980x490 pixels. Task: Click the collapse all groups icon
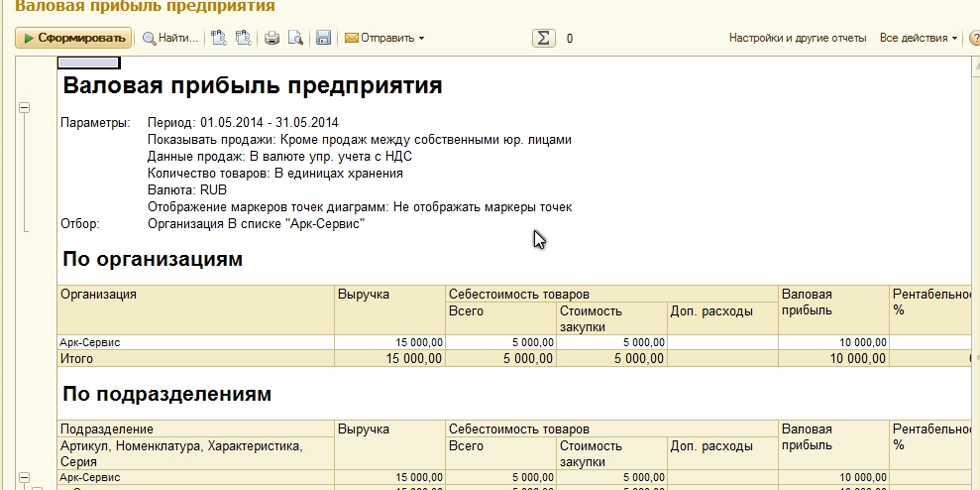coord(243,39)
